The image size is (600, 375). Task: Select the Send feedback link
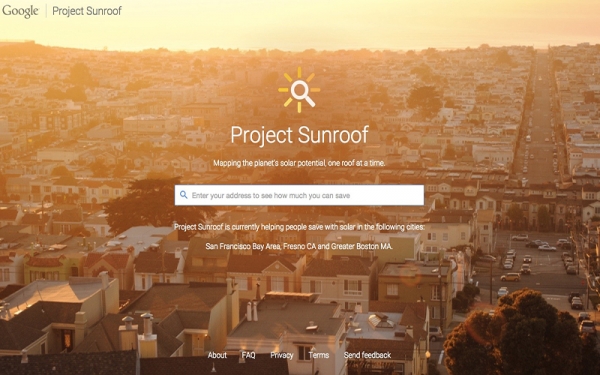click(x=367, y=355)
